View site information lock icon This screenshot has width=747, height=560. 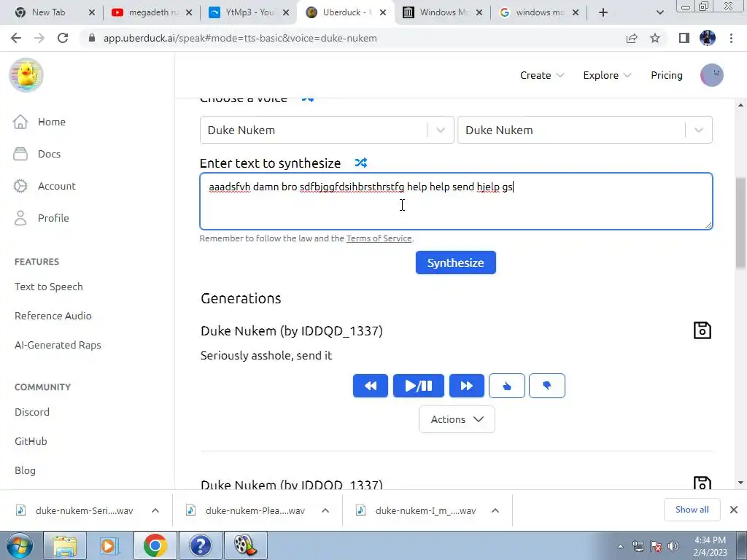coord(92,38)
